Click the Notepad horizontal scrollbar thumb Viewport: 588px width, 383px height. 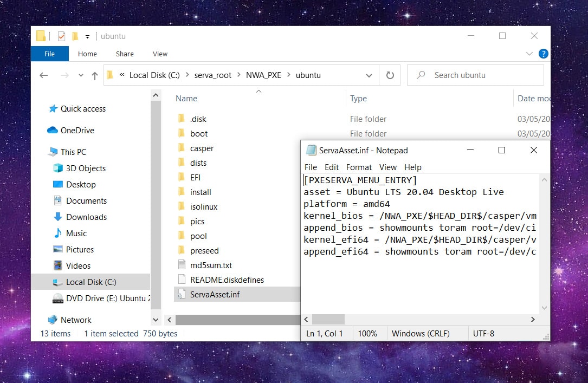click(x=328, y=319)
